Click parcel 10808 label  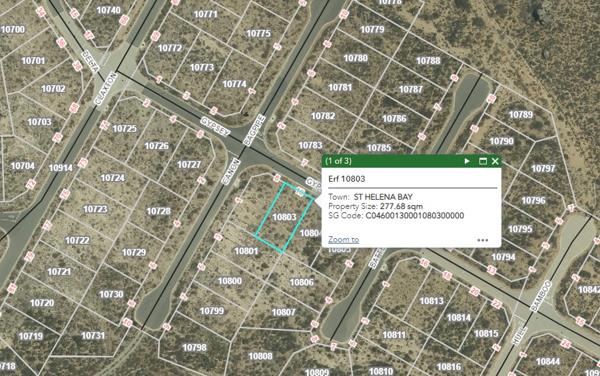[260, 356]
